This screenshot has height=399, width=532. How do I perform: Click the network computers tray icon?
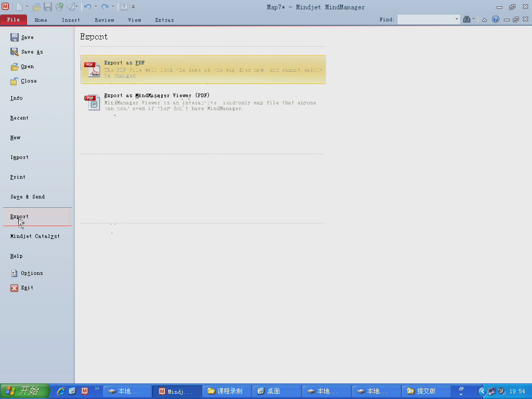coord(492,392)
